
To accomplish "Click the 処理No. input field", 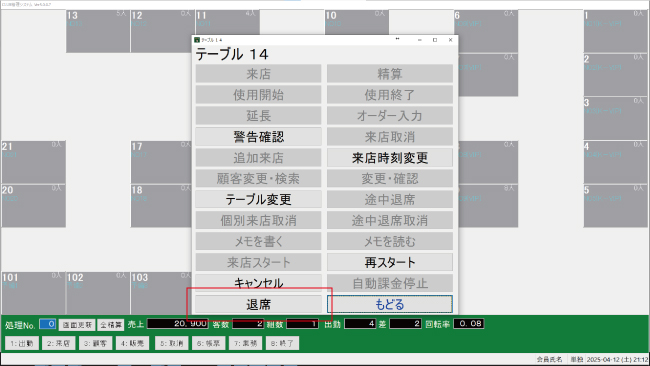I will tap(48, 324).
